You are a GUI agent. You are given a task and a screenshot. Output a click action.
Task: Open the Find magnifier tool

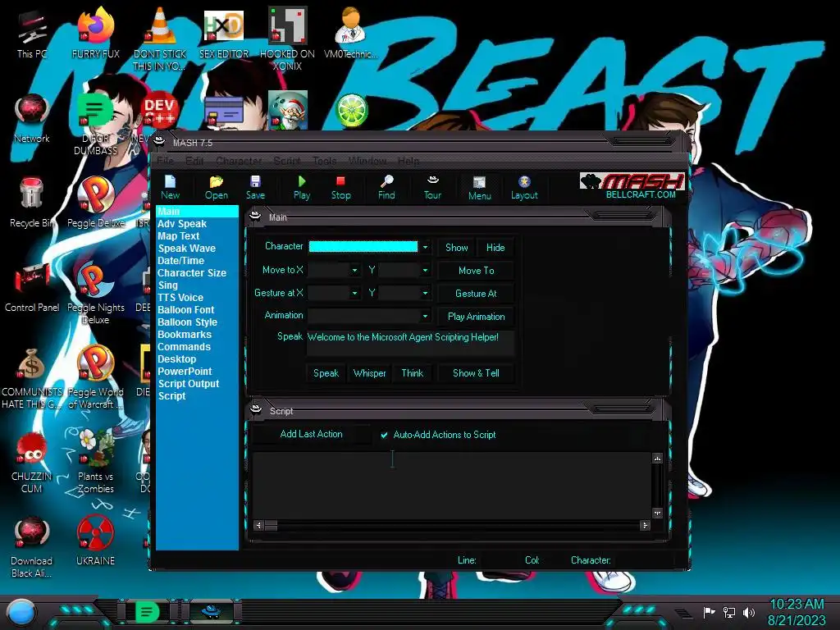coord(386,188)
